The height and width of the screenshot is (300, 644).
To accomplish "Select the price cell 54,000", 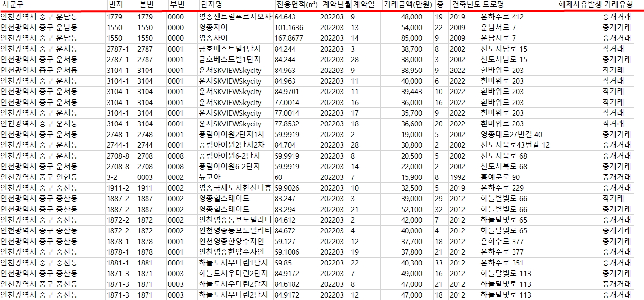I will pos(412,28).
